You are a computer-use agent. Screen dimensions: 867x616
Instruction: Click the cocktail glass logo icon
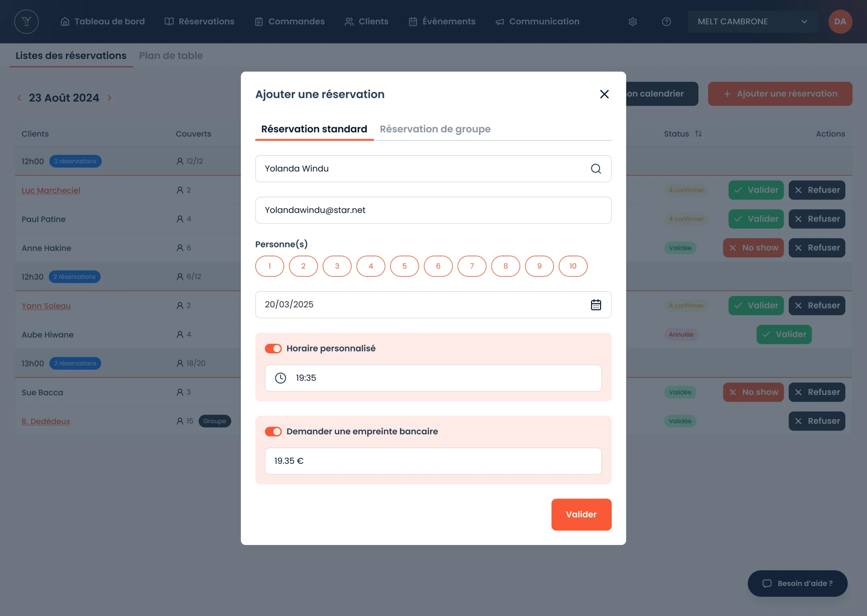click(x=26, y=22)
